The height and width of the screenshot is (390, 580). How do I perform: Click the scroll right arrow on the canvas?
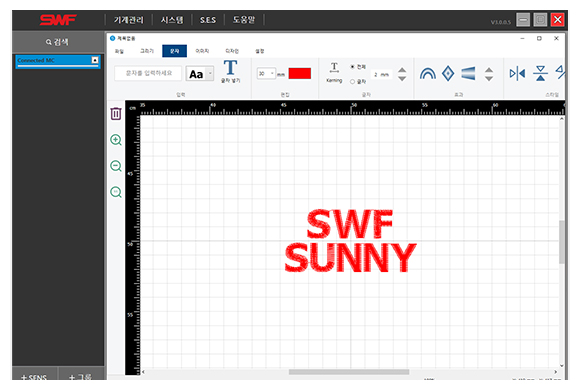click(x=556, y=372)
